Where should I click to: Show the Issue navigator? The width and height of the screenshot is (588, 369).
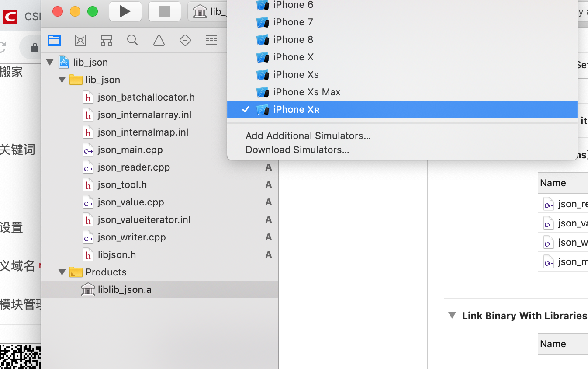click(159, 41)
